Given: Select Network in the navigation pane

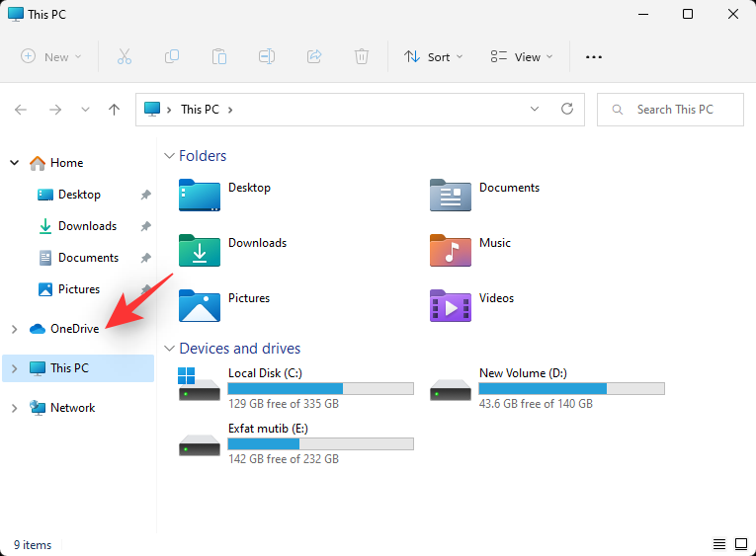Looking at the screenshot, I should 72,408.
